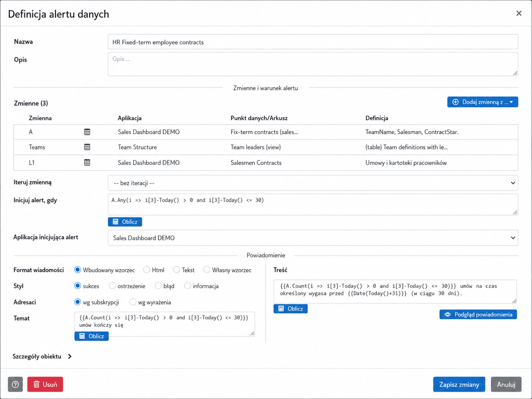This screenshot has width=532, height=399.
Task: Click the Temat text area
Action: point(165,324)
